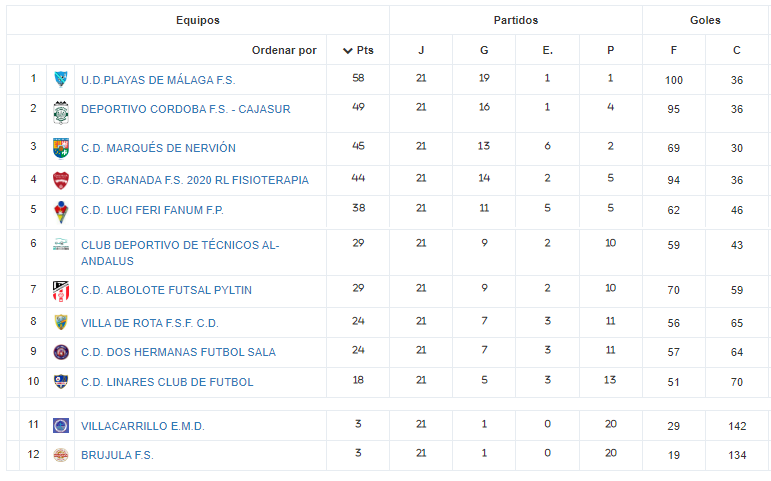The image size is (771, 481).
Task: Sort table by J games played column
Action: [x=421, y=50]
